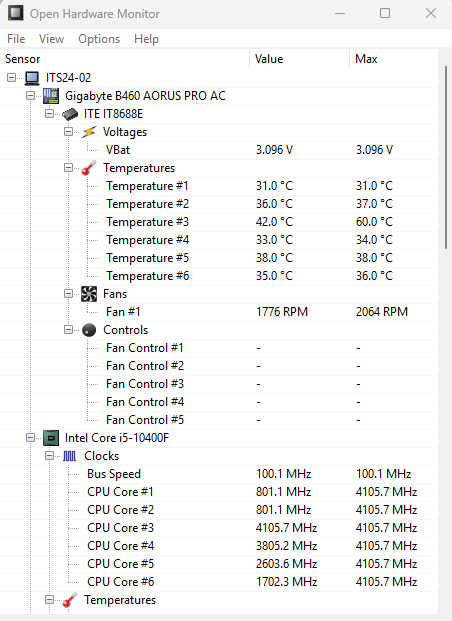Image resolution: width=452 pixels, height=621 pixels.
Task: Click the Max column header
Action: coord(394,59)
